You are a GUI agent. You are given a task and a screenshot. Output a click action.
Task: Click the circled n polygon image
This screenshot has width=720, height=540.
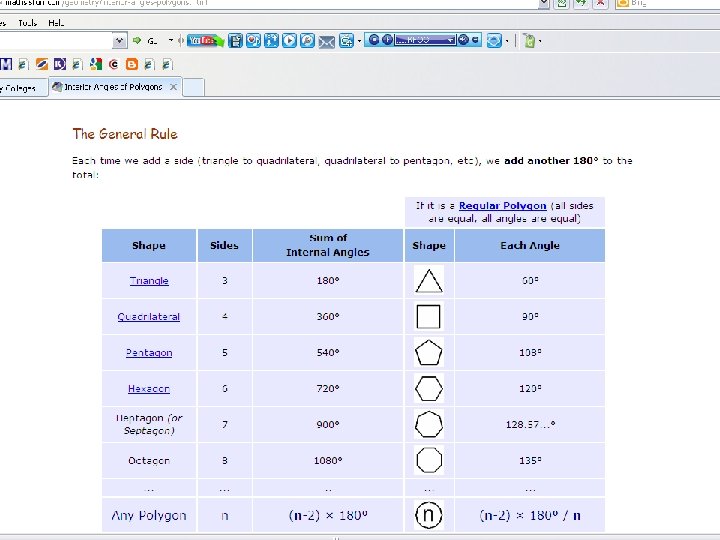click(x=429, y=515)
